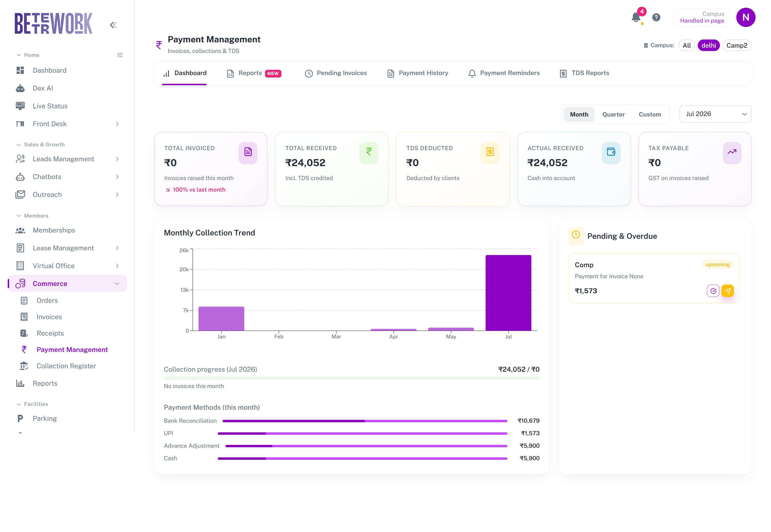Click the Home section customize sliders icon
The image size is (771, 532).
[120, 55]
